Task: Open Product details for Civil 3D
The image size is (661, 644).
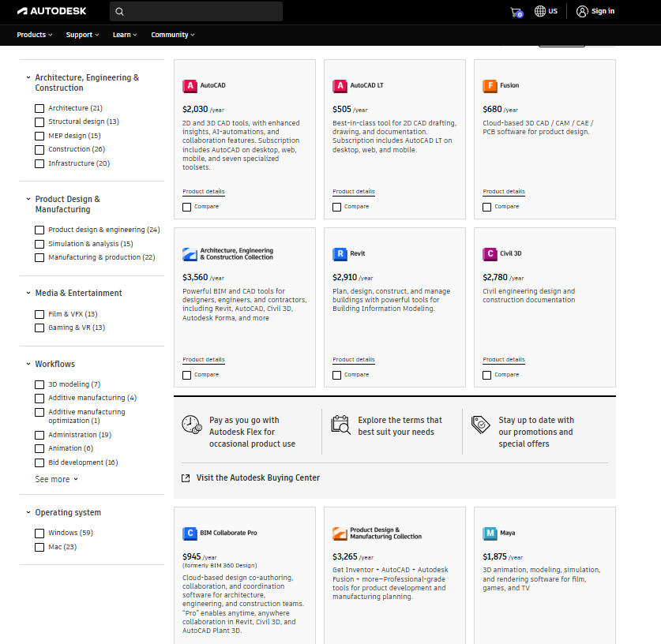Action: point(504,360)
